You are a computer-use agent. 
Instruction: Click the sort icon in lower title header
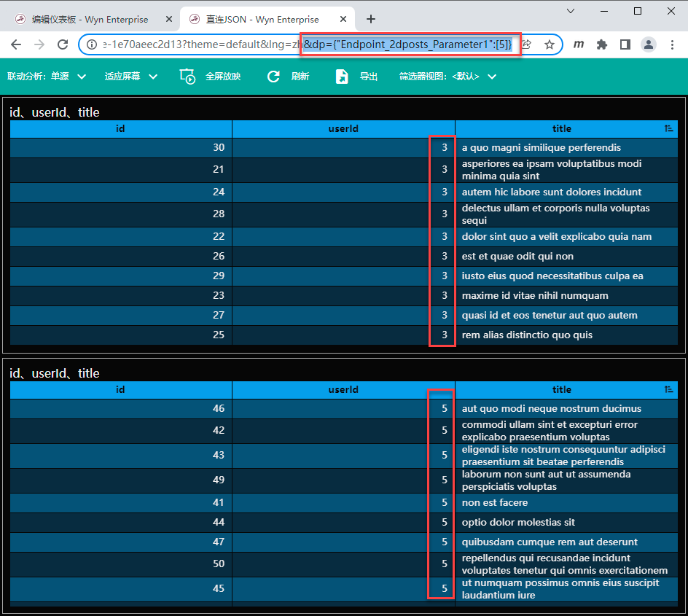click(x=669, y=389)
